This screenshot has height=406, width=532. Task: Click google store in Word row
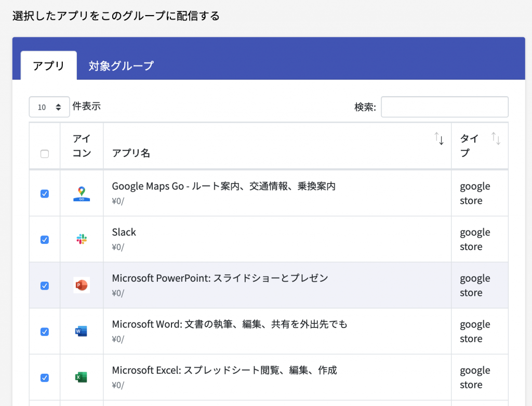(x=475, y=331)
